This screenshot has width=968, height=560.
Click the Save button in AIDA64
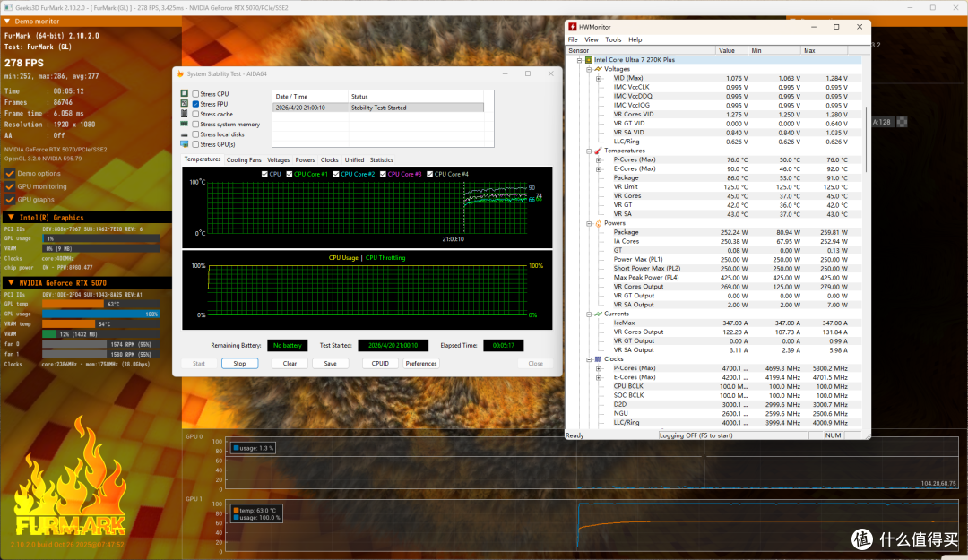coord(330,364)
